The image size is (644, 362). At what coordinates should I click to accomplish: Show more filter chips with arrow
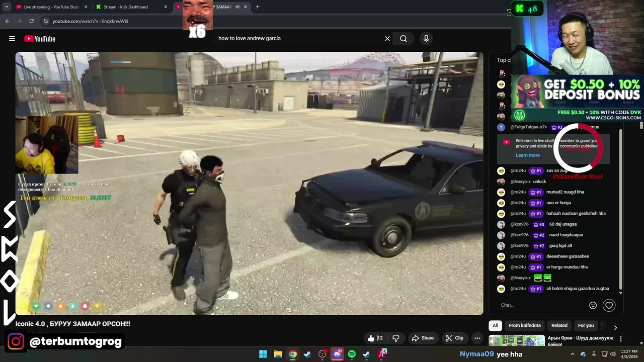coord(615,328)
